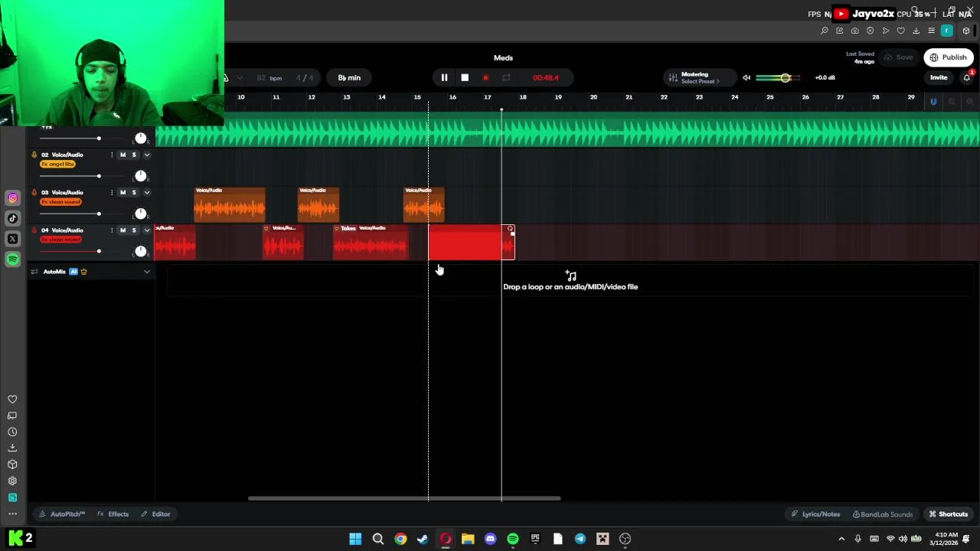Open Fx clean sound on track 04
980x551 pixels.
pos(60,240)
